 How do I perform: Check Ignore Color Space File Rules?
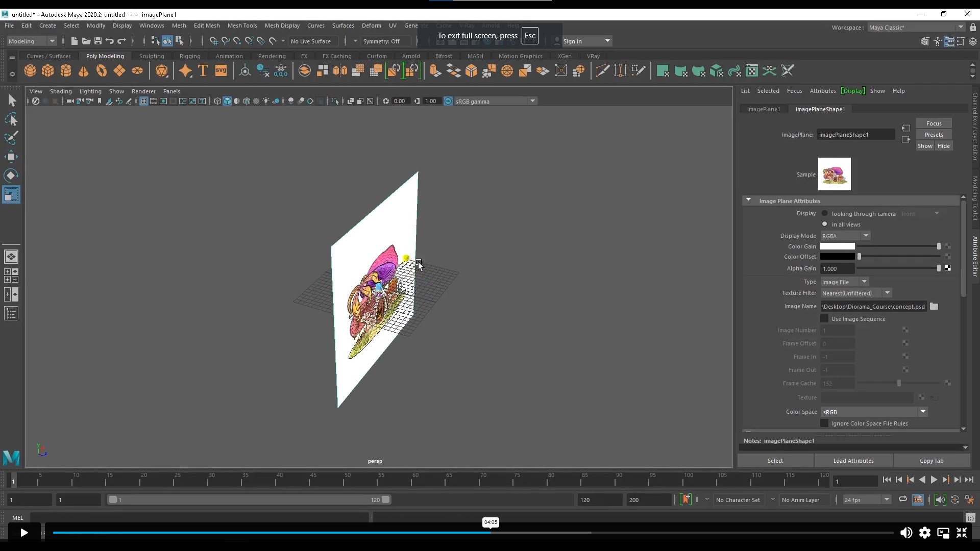point(825,423)
